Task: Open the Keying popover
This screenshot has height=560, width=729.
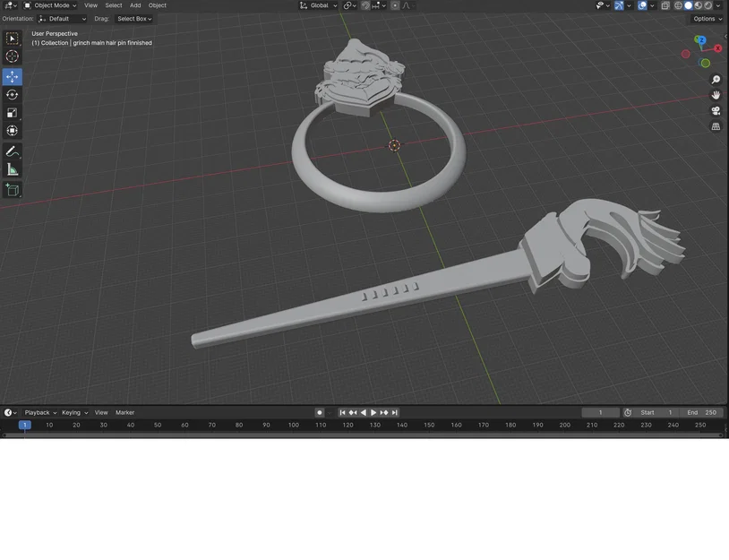Action: click(74, 412)
